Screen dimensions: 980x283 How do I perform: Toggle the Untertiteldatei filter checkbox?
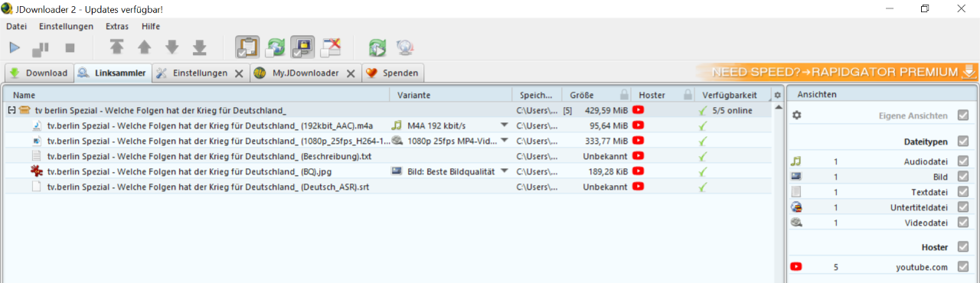(x=963, y=207)
